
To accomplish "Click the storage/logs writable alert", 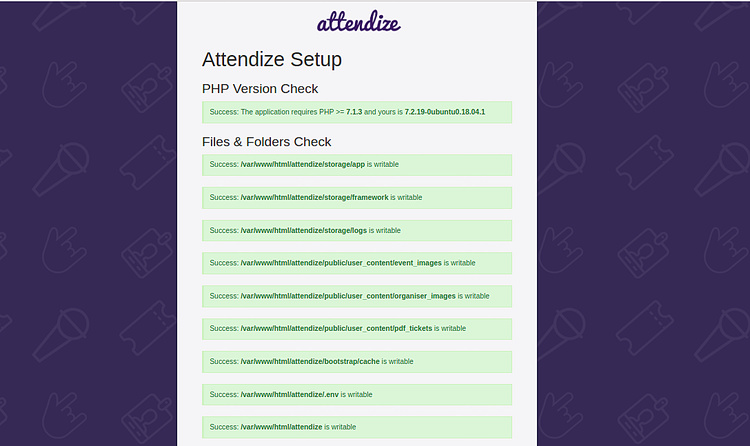I will [x=356, y=230].
